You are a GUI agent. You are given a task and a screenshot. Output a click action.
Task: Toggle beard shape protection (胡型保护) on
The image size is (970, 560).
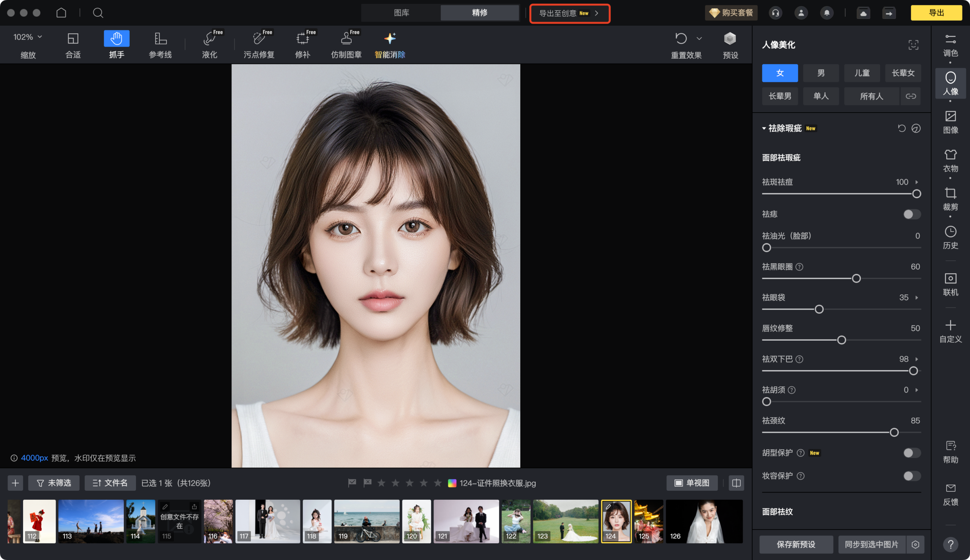912,453
